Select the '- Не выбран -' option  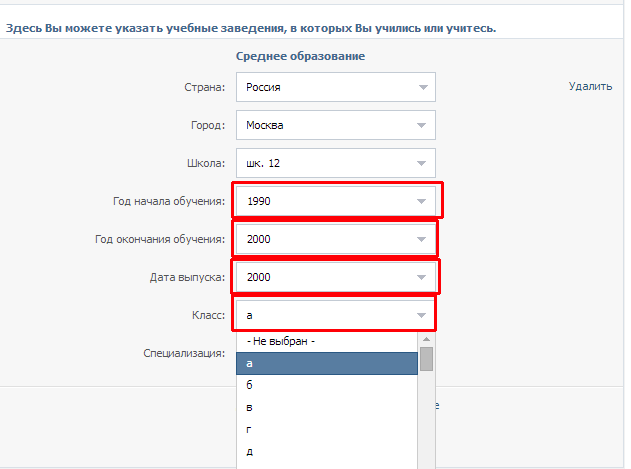pyautogui.click(x=327, y=341)
